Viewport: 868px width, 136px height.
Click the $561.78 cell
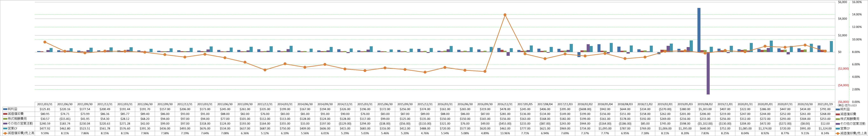pos(105,128)
